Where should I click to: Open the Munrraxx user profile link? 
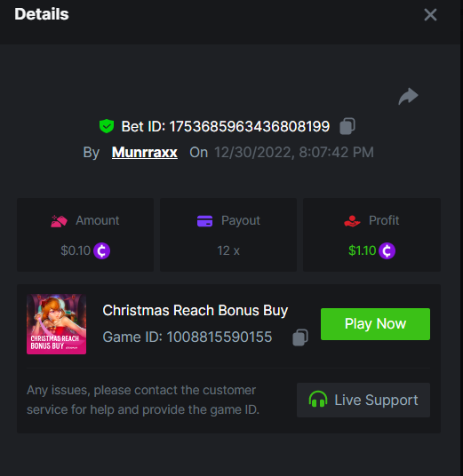coord(145,152)
